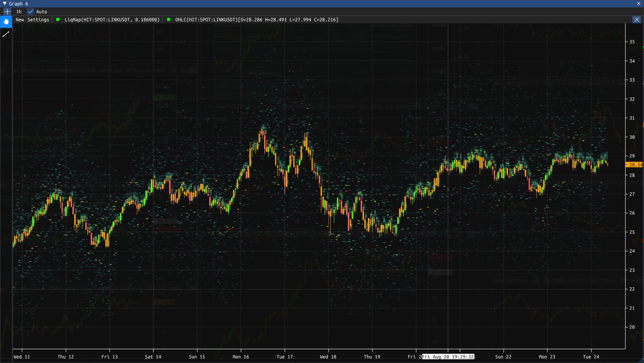Click the Sun 15 date label
Image resolution: width=644 pixels, height=363 pixels.
tap(196, 357)
